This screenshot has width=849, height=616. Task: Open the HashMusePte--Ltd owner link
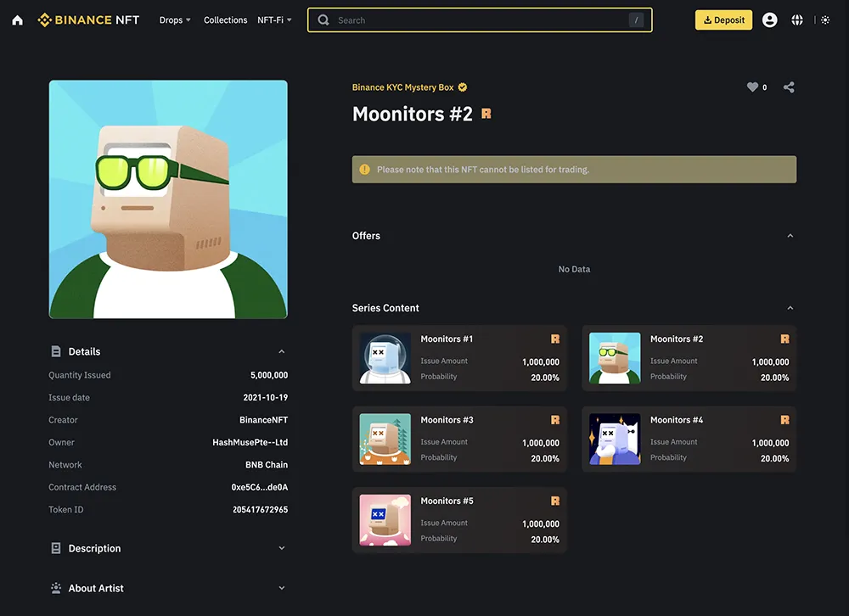(250, 442)
